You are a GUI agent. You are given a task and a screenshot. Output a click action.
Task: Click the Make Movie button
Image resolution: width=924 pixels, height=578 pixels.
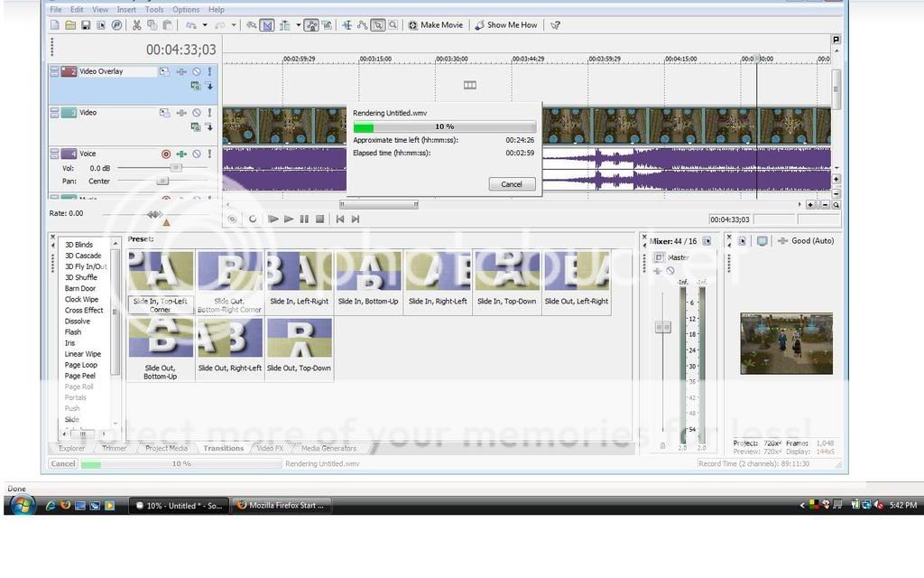[x=435, y=25]
